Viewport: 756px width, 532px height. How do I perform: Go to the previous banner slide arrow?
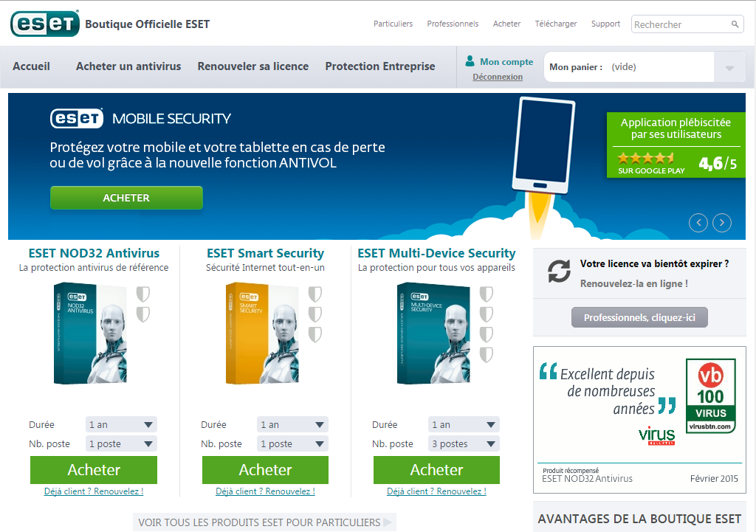[x=698, y=223]
